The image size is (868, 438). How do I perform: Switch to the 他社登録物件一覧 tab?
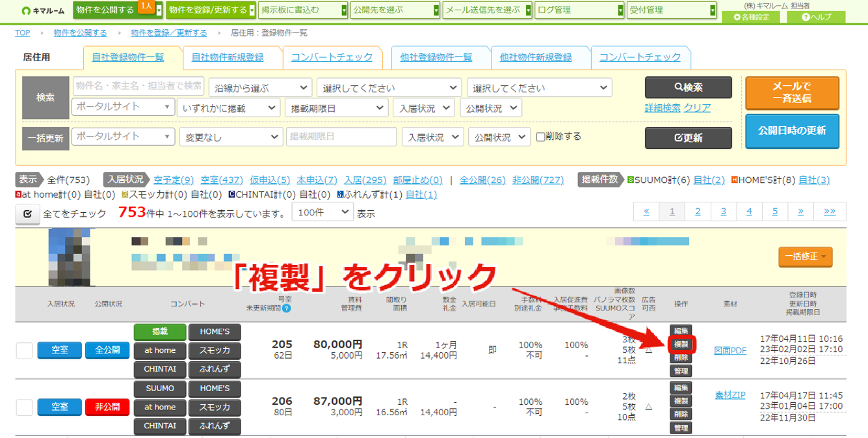tap(436, 57)
